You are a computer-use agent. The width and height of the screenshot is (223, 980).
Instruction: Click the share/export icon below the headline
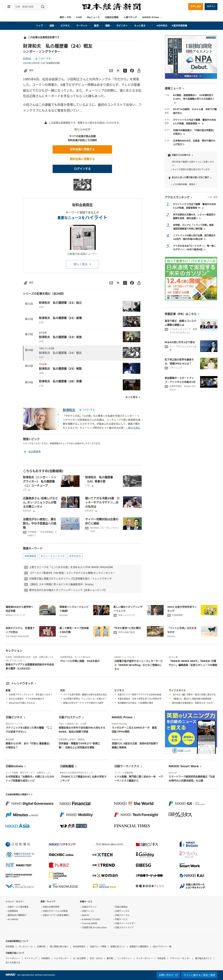click(139, 70)
